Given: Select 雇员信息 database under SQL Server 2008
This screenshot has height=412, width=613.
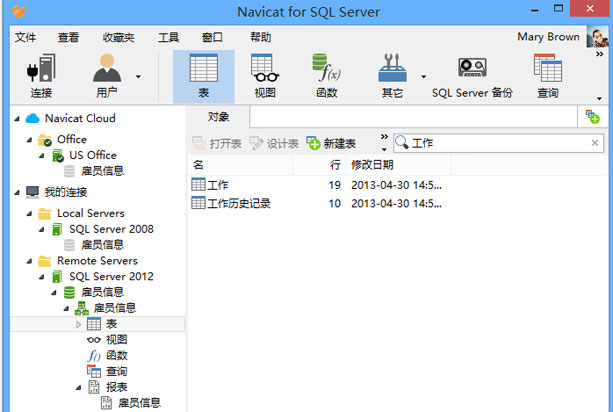Looking at the screenshot, I should point(102,245).
